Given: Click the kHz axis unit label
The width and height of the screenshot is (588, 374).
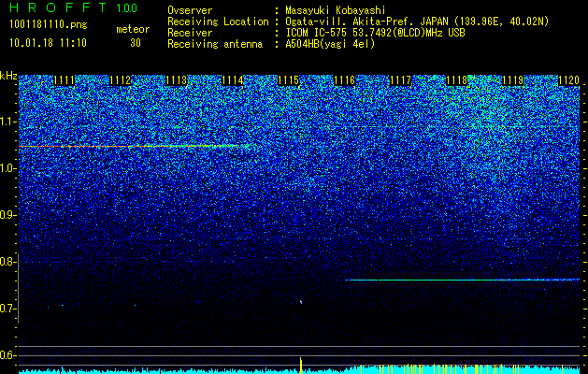Looking at the screenshot, I should click(x=8, y=76).
